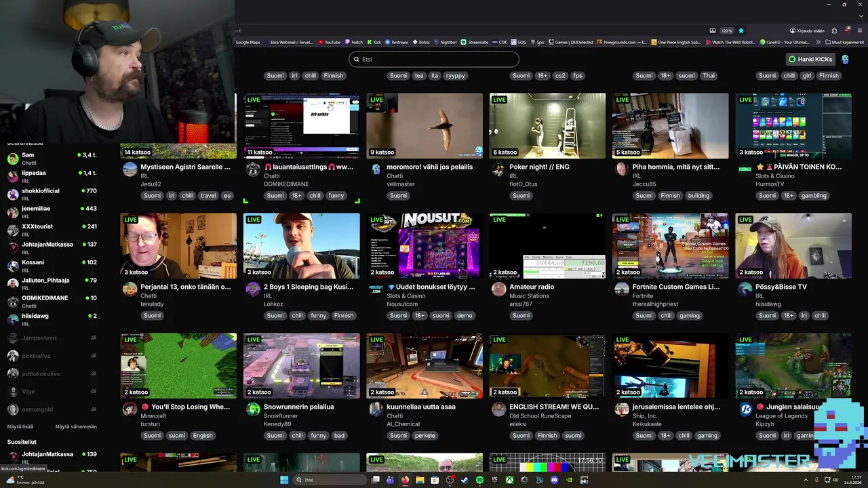The height and width of the screenshot is (488, 868).
Task: Open File Explorer from the taskbar
Action: [420, 480]
